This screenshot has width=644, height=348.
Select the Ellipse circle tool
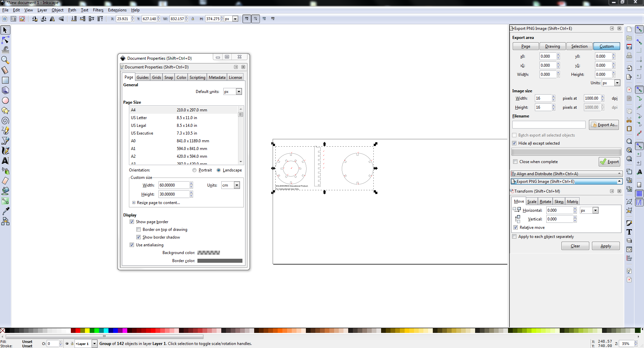click(5, 100)
